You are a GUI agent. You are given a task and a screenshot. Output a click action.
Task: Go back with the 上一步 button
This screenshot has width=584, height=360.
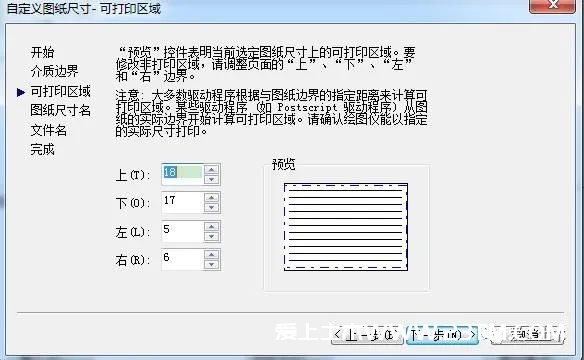367,335
